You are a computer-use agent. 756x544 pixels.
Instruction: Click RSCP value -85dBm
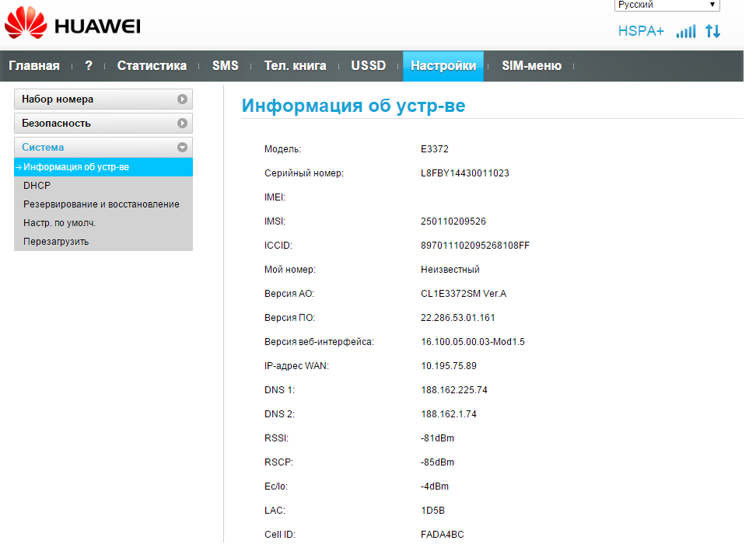point(437,462)
